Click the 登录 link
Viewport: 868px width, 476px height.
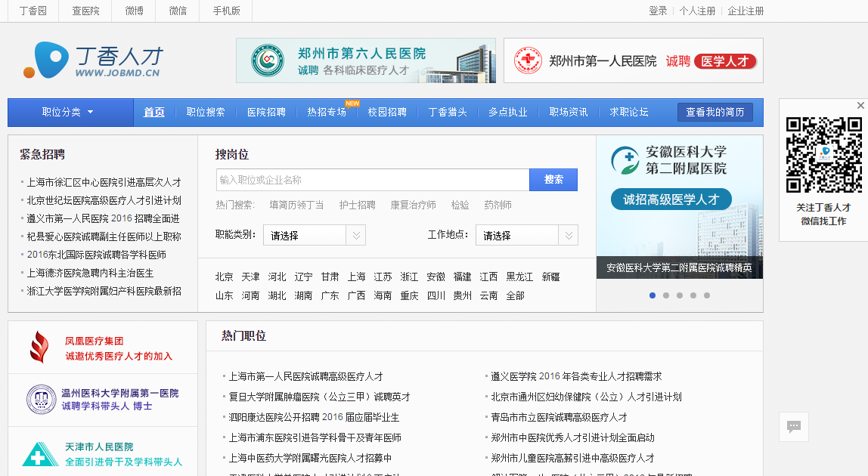[658, 11]
